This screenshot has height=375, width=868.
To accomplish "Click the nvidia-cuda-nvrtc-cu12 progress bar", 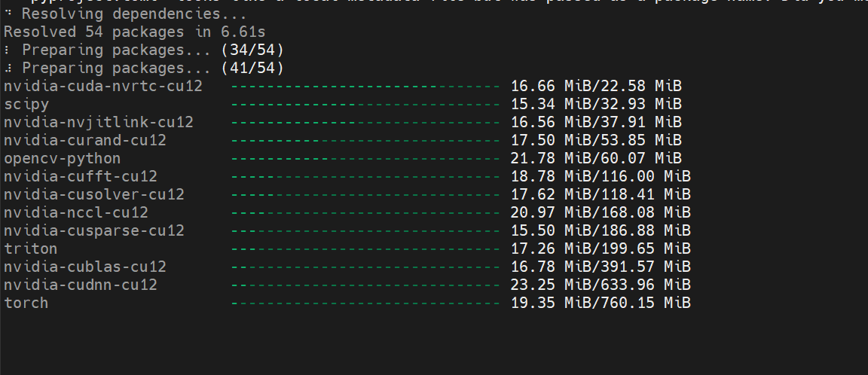I will point(365,87).
